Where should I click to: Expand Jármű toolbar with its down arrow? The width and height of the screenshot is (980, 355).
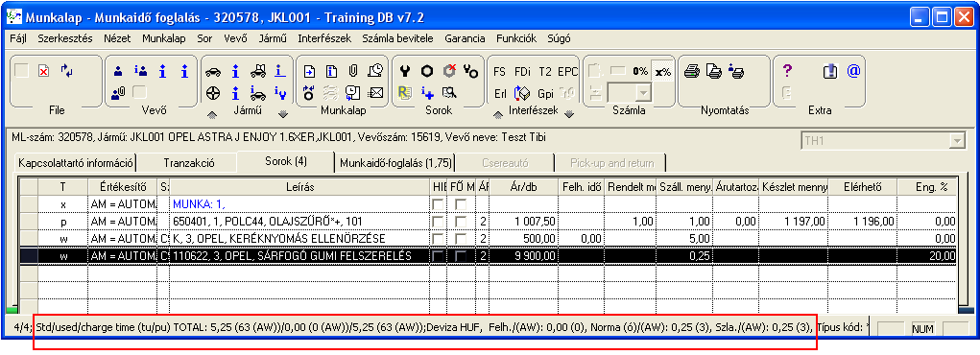point(283,114)
